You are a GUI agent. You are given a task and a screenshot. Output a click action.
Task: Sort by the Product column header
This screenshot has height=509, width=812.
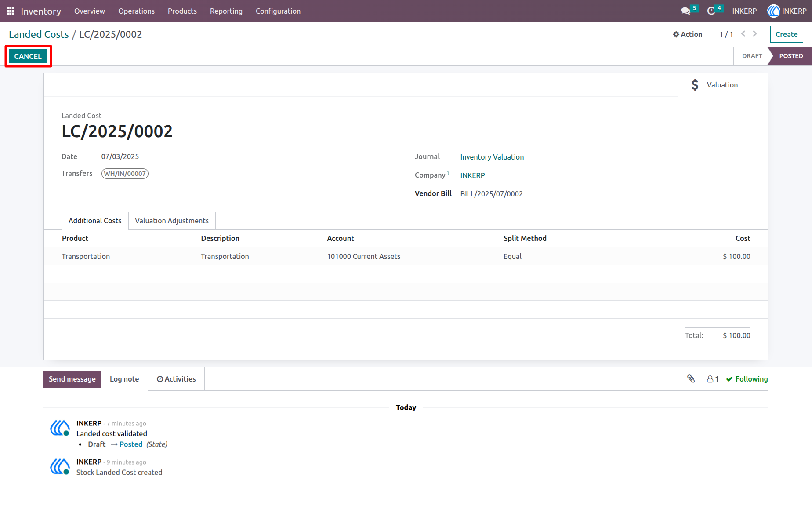(x=75, y=238)
